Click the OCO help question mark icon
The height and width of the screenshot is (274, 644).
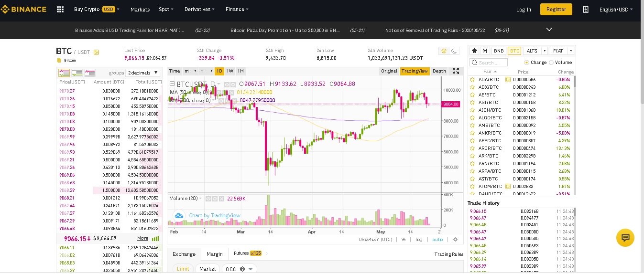242,269
